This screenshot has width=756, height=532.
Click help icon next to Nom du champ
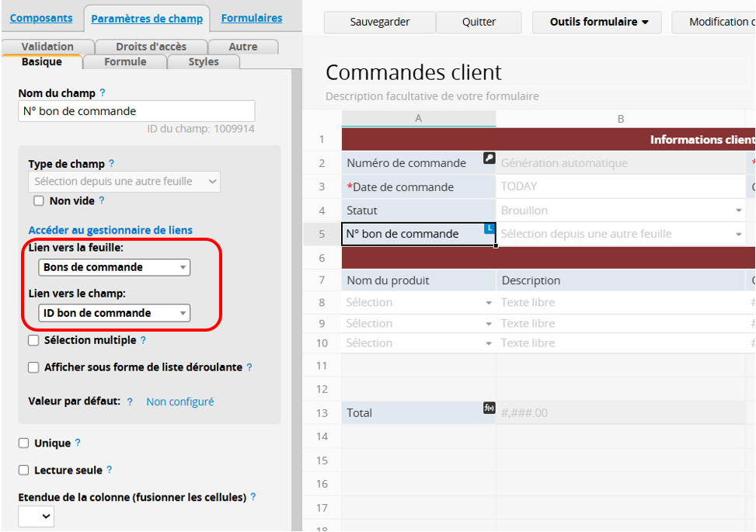pyautogui.click(x=103, y=93)
